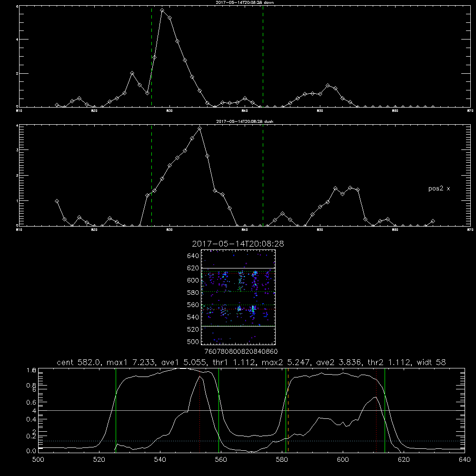Click the left green dashed line in dusk plot
Image resolution: width=476 pixels, height=476 pixels.
151,176
